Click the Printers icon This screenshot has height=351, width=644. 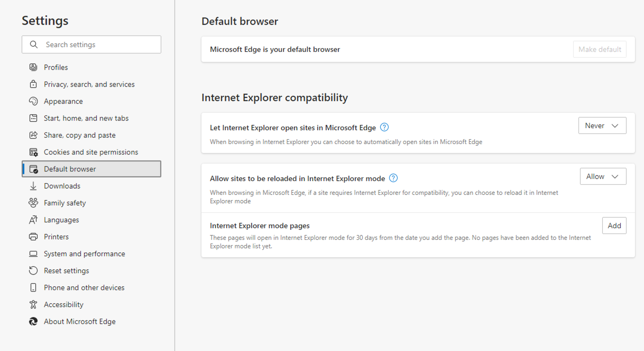pyautogui.click(x=33, y=237)
